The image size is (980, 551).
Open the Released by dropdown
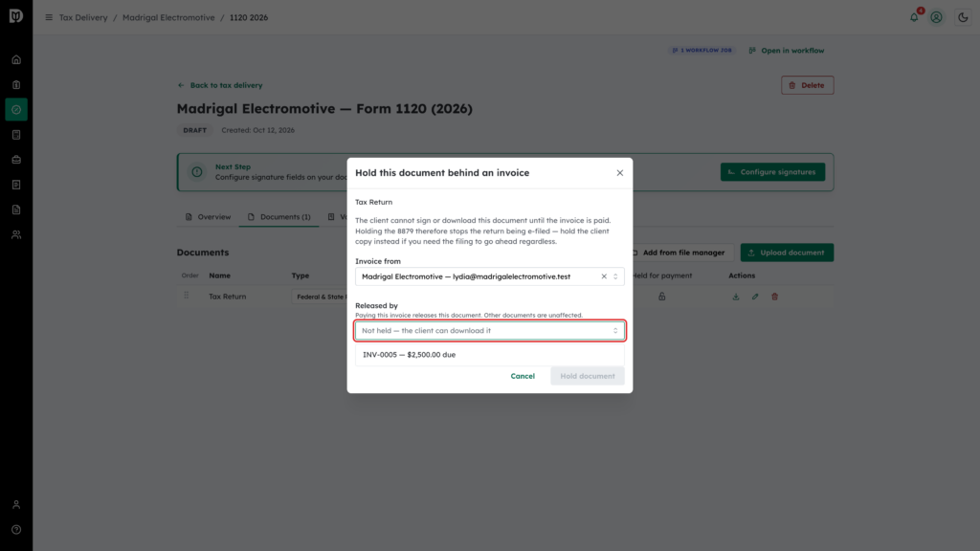[489, 331]
